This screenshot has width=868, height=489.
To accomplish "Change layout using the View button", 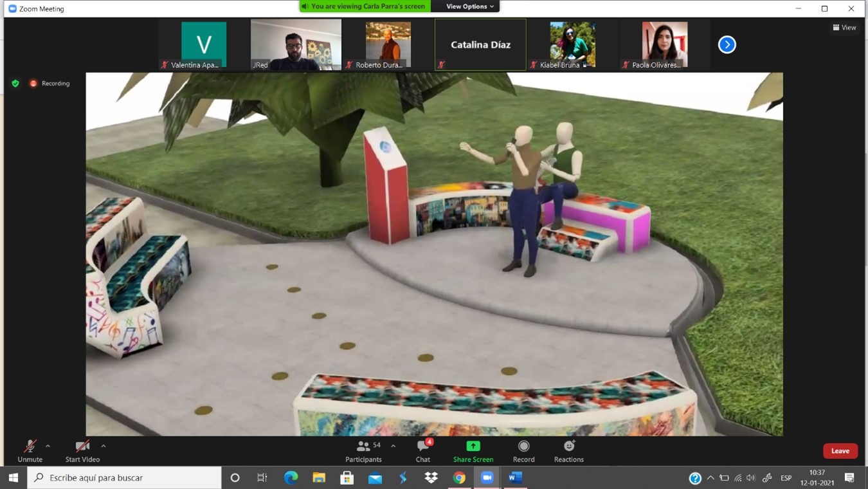I will (844, 28).
